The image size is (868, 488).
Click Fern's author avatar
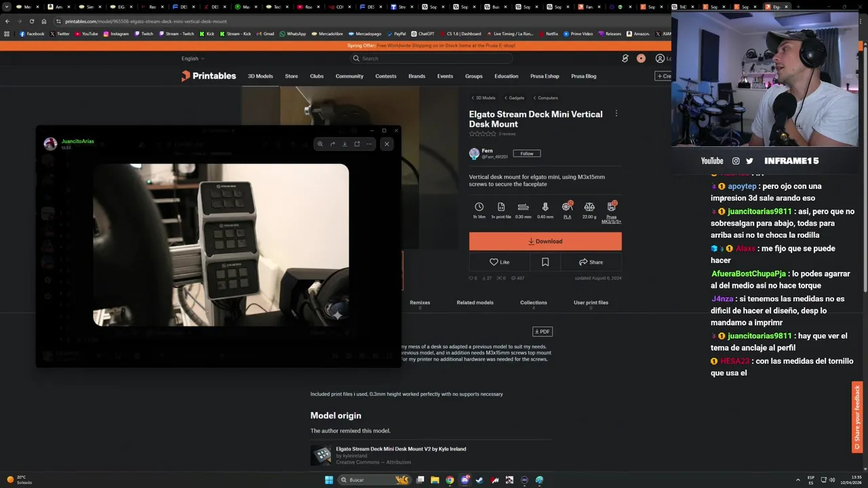tap(474, 154)
